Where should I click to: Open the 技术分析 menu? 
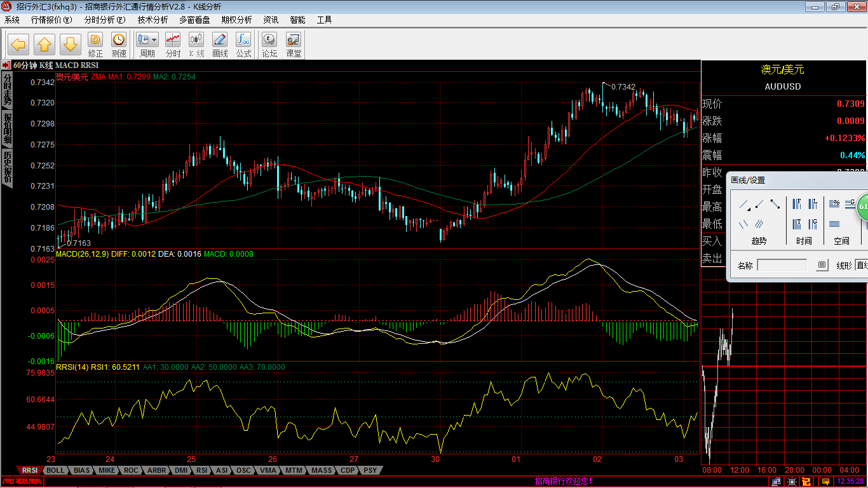click(x=153, y=20)
